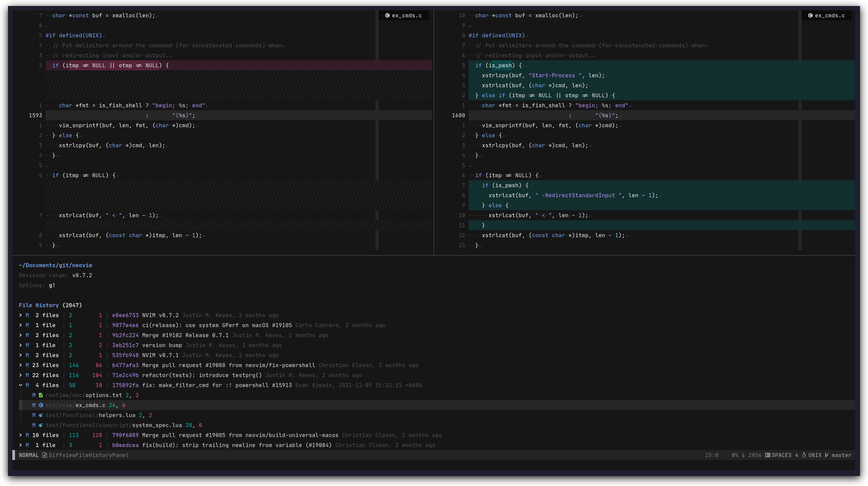Click the file icon beside DiffviewFileHistoryPanel in statusline
This screenshot has height=486, width=868.
45,455
